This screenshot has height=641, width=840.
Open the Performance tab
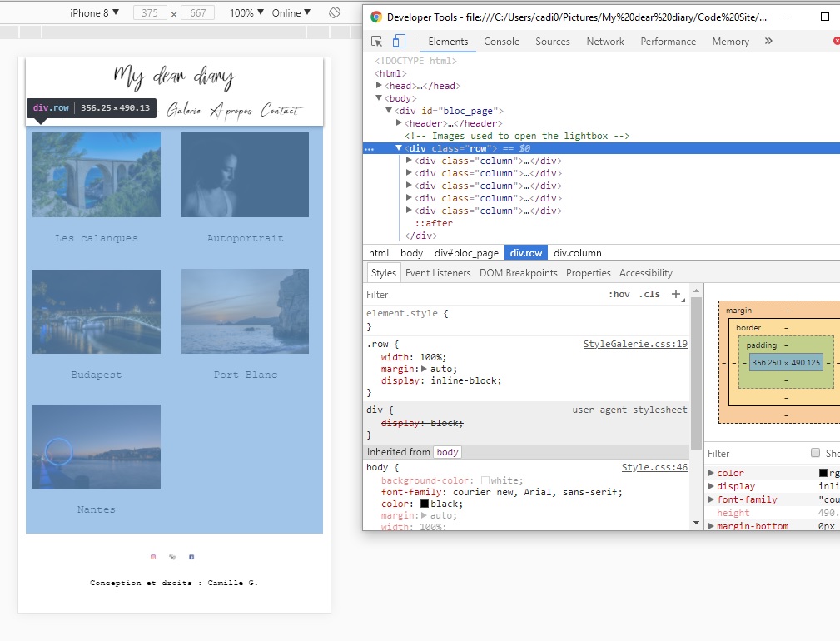pos(668,42)
